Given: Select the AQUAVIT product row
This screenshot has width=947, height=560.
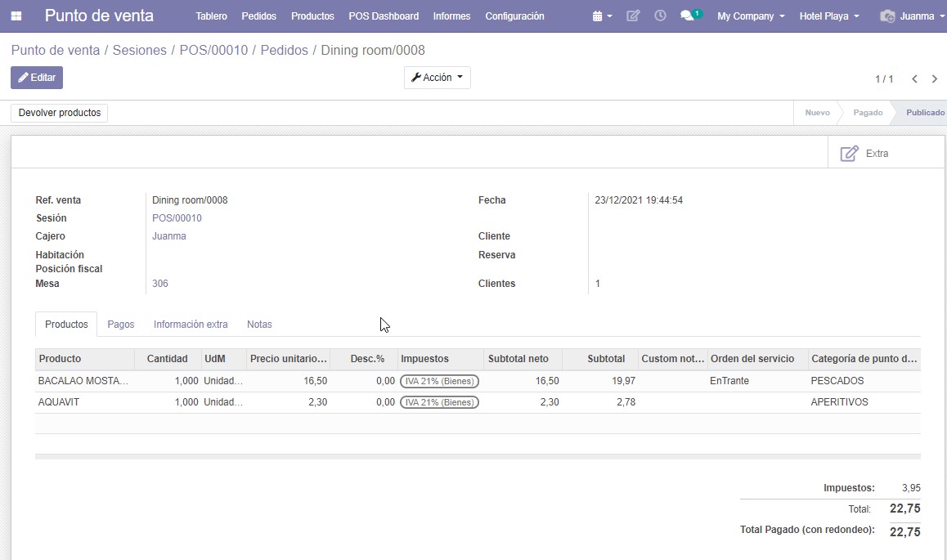Looking at the screenshot, I should pos(478,402).
